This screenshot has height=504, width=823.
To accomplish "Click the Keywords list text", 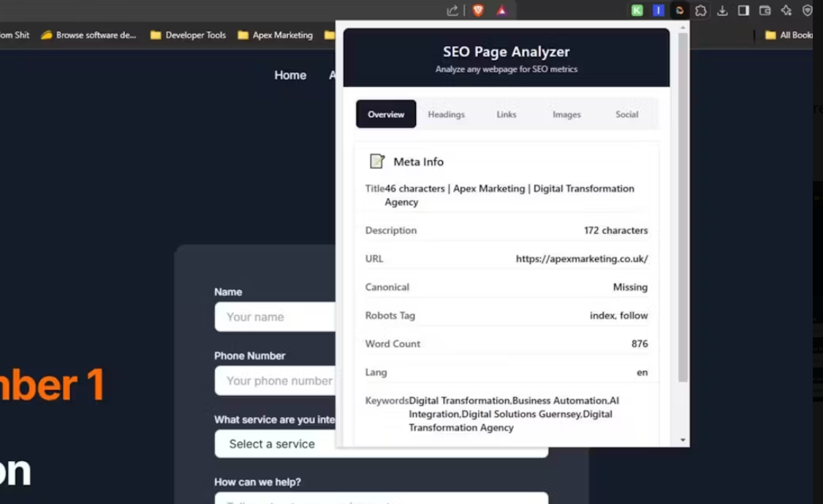I will tap(514, 414).
